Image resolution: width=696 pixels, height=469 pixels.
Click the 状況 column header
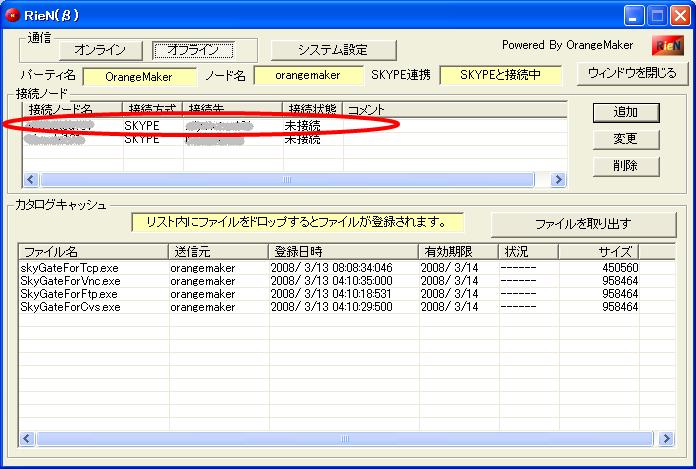529,252
